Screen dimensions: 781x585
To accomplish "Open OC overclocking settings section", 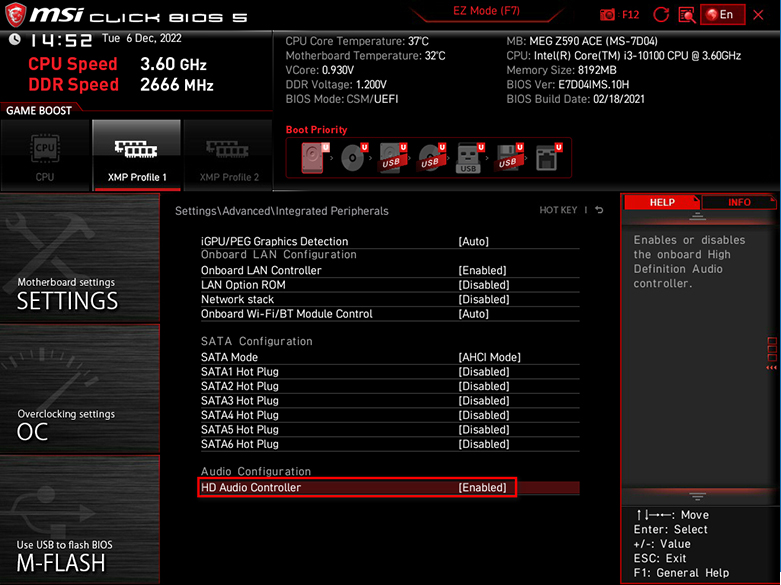I will click(x=80, y=389).
